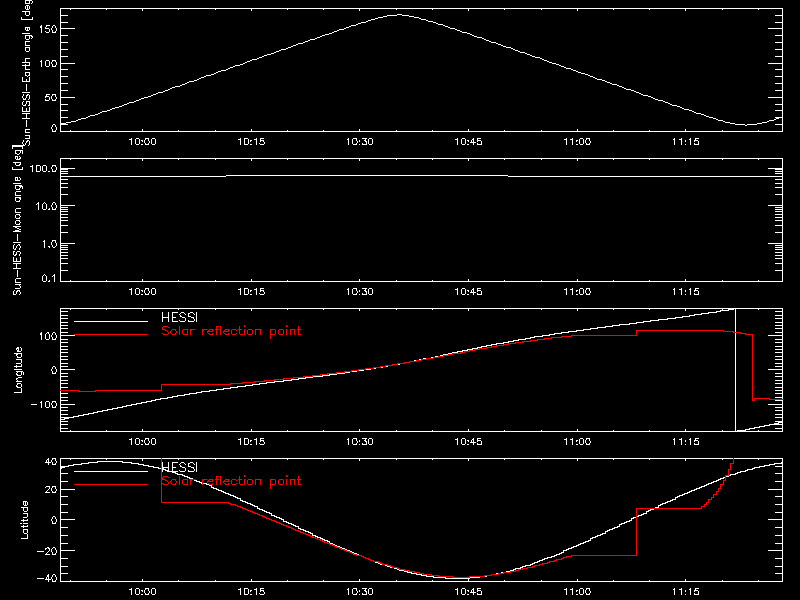Click the peak of the Earth angle curve
Viewport: 800px width, 600px height.
pos(398,15)
